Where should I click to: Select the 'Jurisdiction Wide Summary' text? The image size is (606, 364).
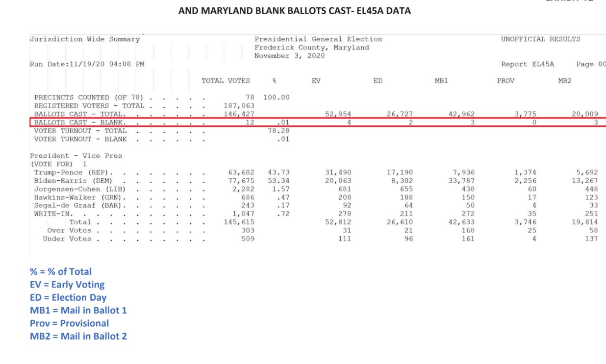coord(85,39)
